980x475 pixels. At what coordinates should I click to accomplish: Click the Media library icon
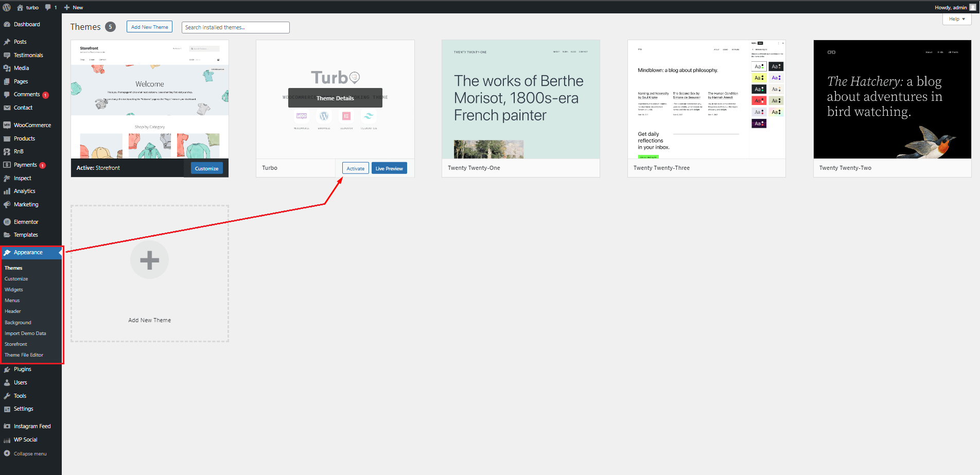(7, 68)
